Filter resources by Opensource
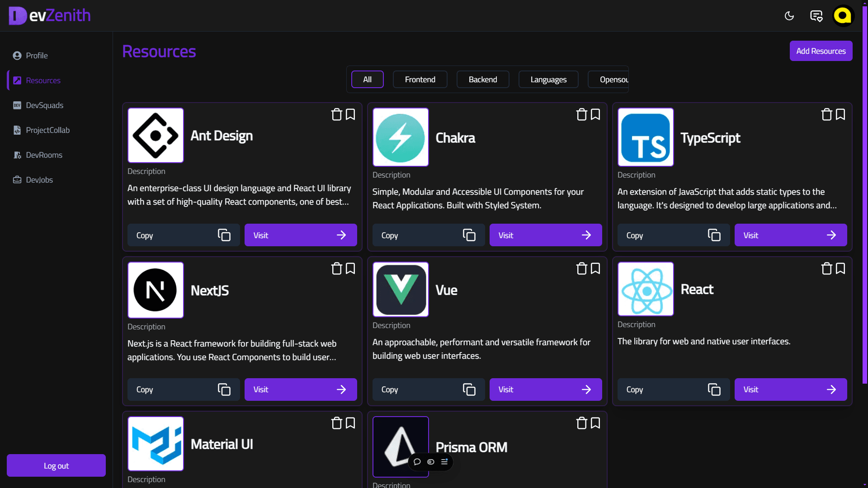The width and height of the screenshot is (868, 488). tap(609, 80)
